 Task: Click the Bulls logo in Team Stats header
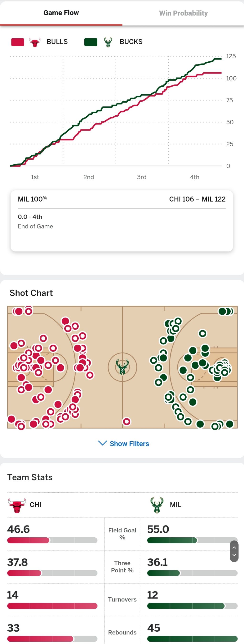point(17,505)
